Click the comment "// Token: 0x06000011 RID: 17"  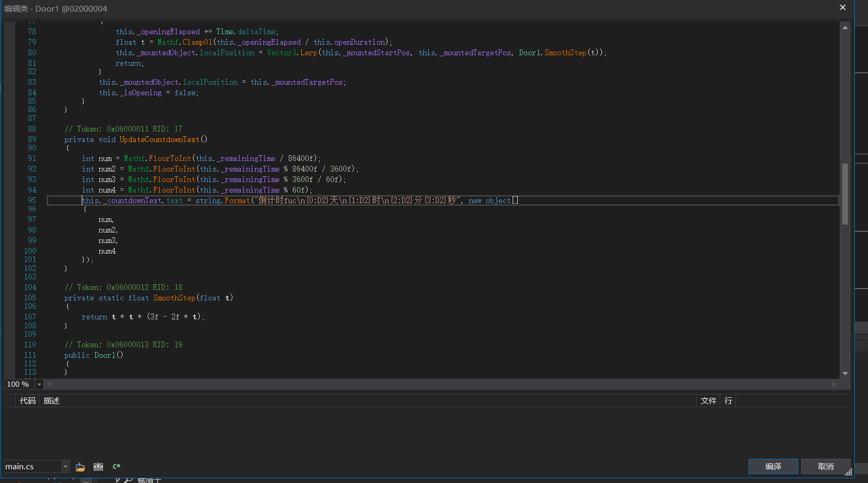124,129
